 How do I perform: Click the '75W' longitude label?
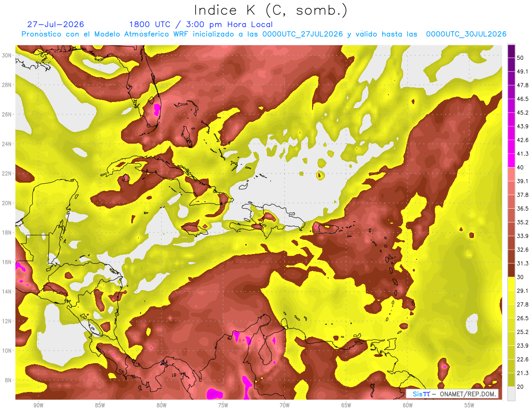coord(223,406)
